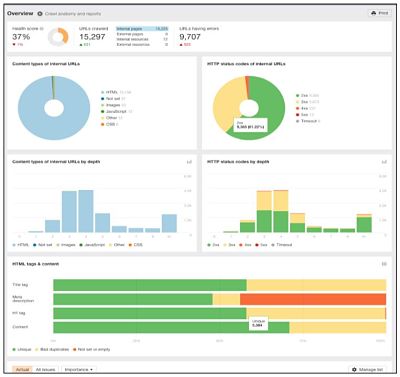This screenshot has width=400, height=377.
Task: Toggle Not set legend item in content types pie
Action: coord(113,99)
